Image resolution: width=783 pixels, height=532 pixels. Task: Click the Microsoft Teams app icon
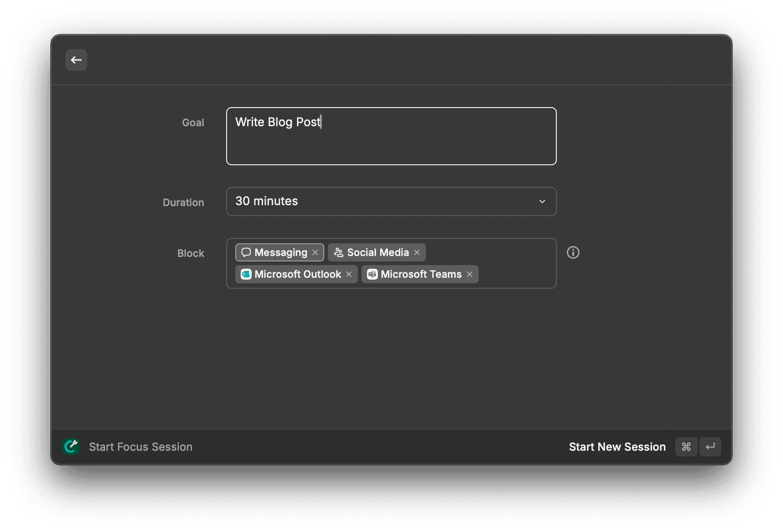pos(372,274)
